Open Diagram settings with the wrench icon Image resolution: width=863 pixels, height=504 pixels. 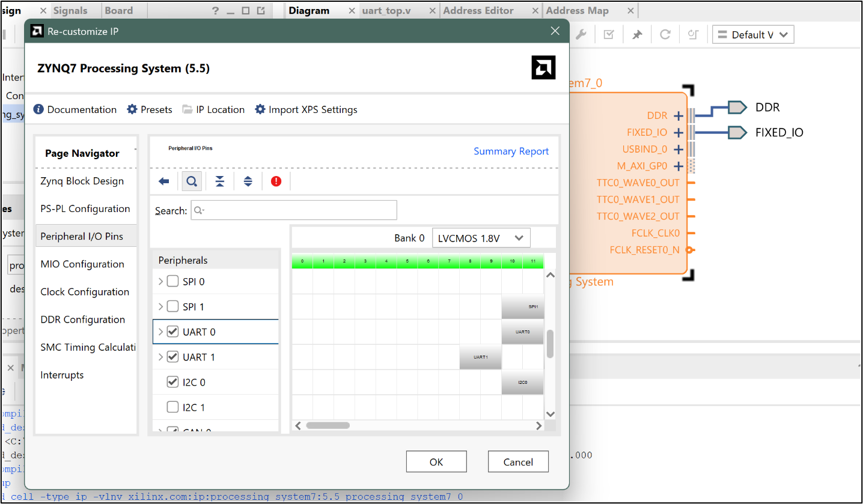click(581, 34)
